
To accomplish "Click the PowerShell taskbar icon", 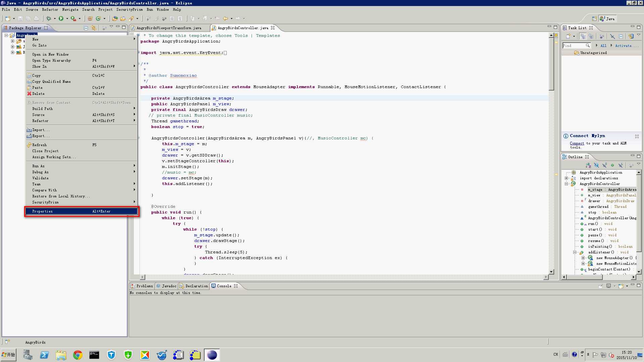I will tap(44, 355).
